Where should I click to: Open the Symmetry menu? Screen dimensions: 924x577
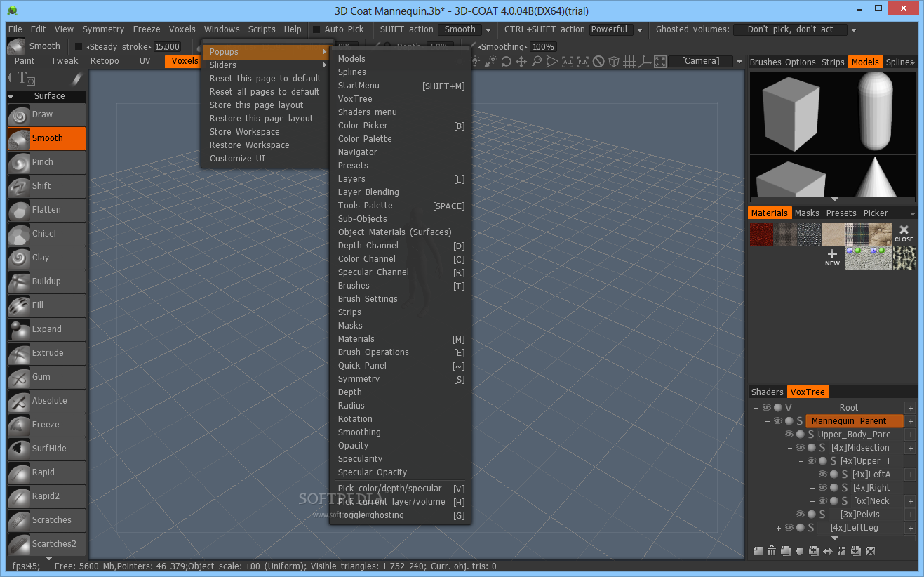(103, 29)
